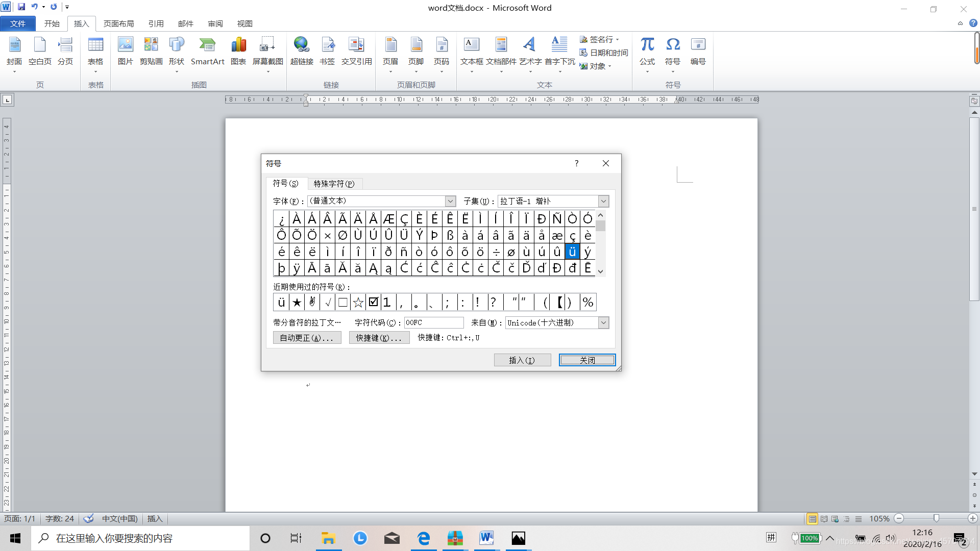980x551 pixels.
Task: Click the 快捷键(K) shortcut key button
Action: pyautogui.click(x=379, y=338)
